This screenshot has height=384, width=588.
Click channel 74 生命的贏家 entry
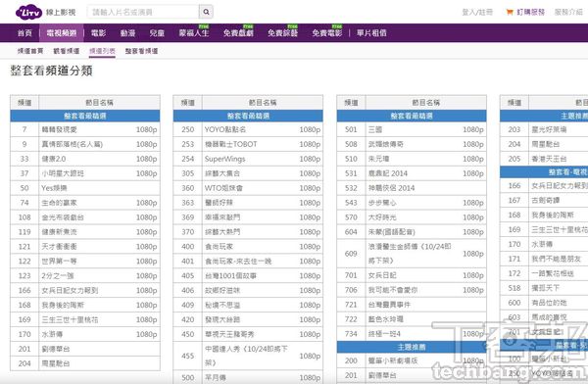[85, 203]
